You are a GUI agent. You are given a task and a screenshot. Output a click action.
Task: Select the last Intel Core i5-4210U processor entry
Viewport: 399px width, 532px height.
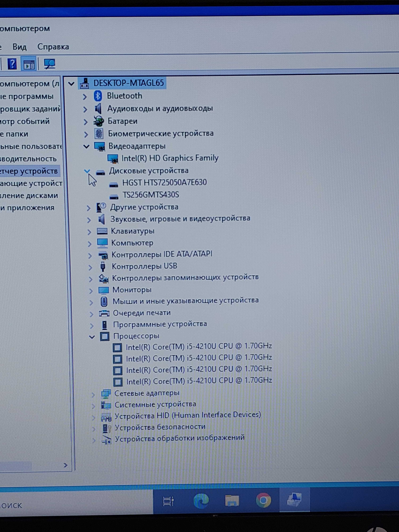click(199, 381)
